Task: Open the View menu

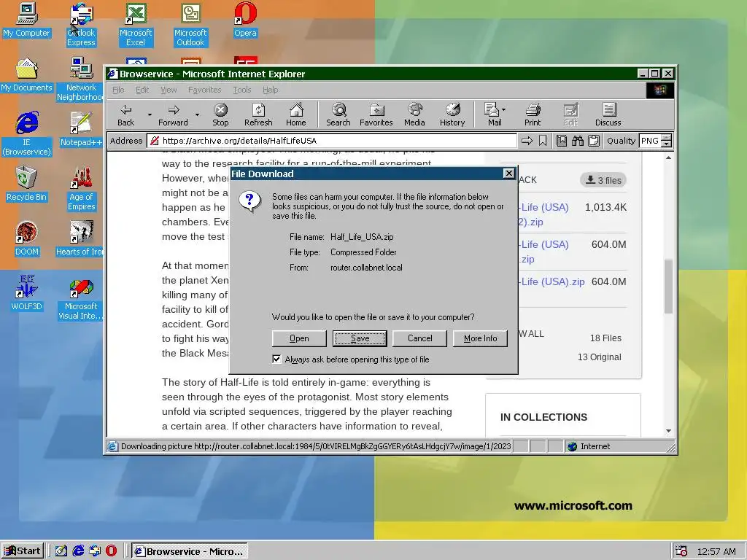Action: (169, 90)
